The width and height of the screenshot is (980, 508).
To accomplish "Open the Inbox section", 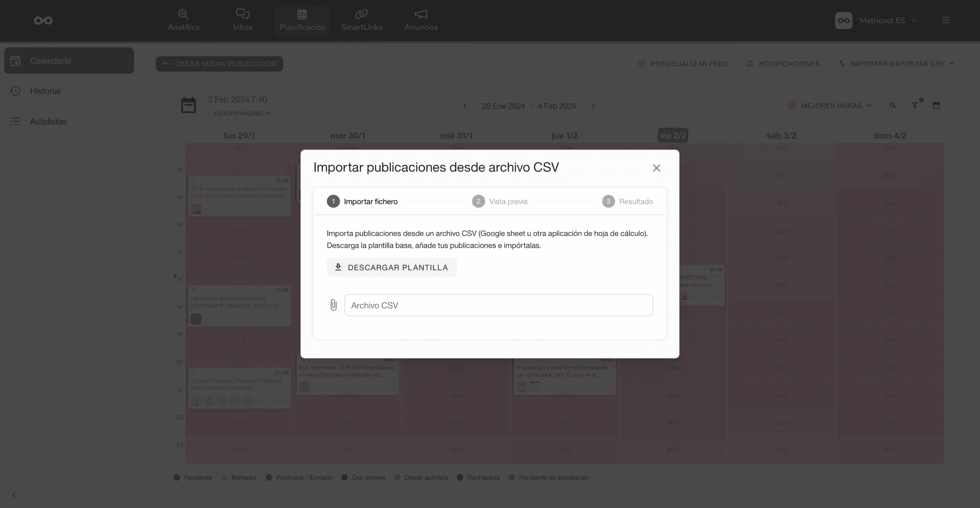I will coord(243,20).
